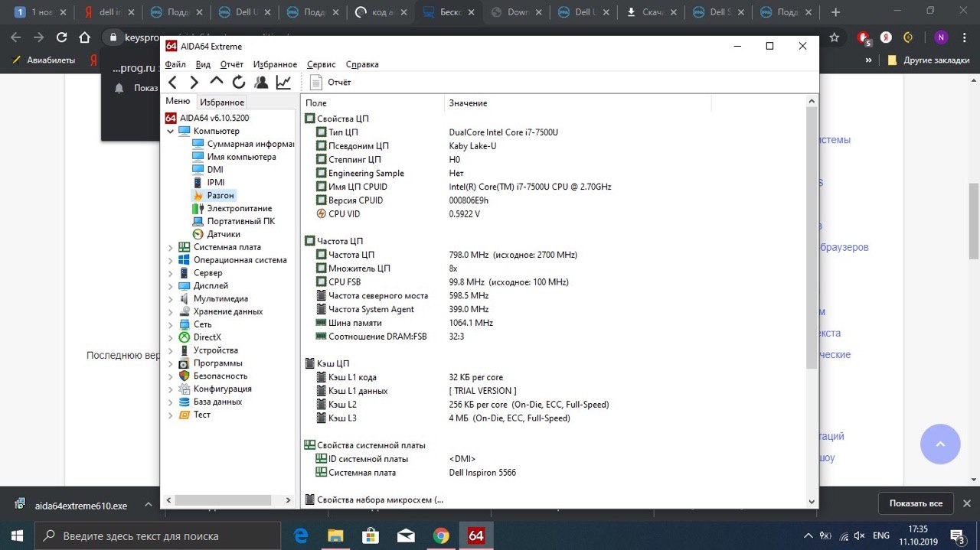Expand the Дисплей node
Image resolution: width=980 pixels, height=550 pixels.
coord(171,285)
